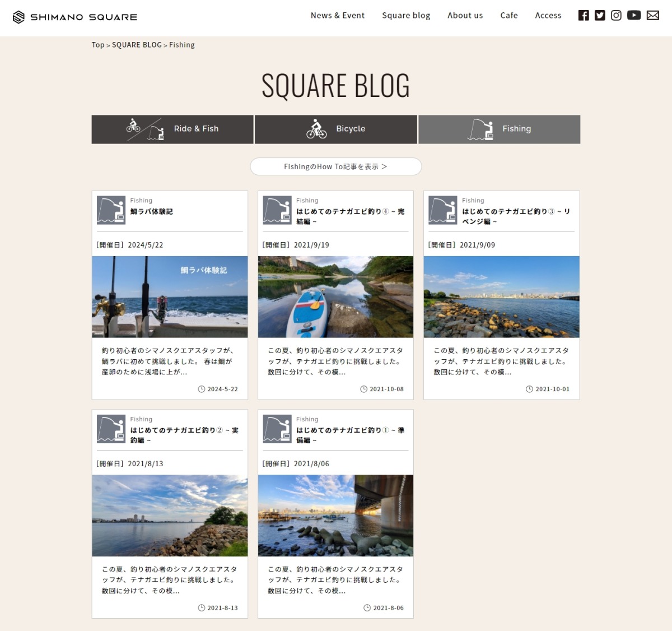Open the Instagram icon in header

point(616,16)
